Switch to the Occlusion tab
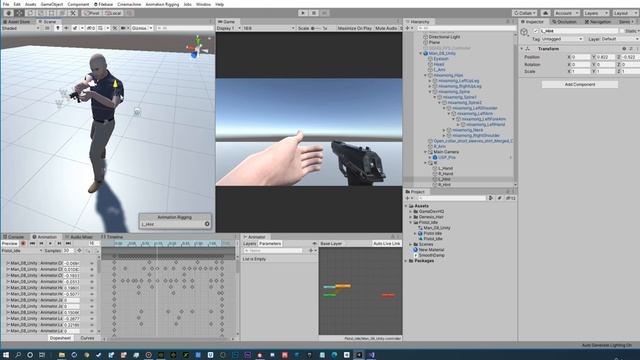Viewport: 640px width, 360px height. (564, 22)
